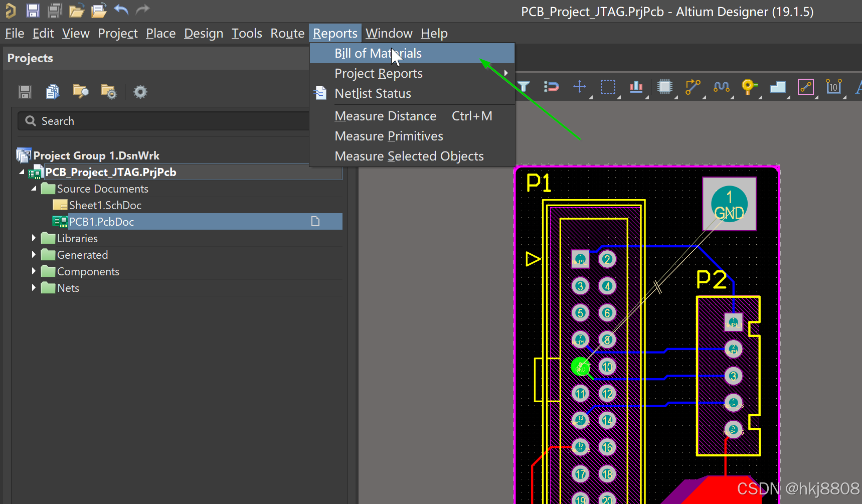The width and height of the screenshot is (862, 504).
Task: Click the place polygon pour icon
Action: 778,87
